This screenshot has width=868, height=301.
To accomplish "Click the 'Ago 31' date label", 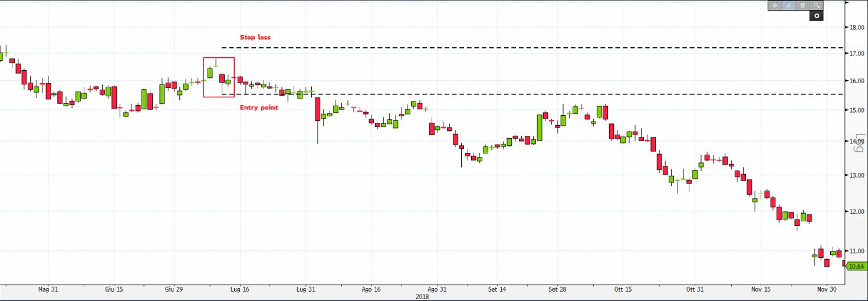I will [437, 290].
